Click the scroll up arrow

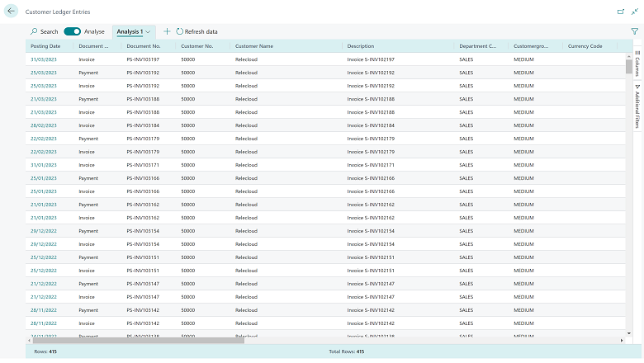click(x=629, y=56)
